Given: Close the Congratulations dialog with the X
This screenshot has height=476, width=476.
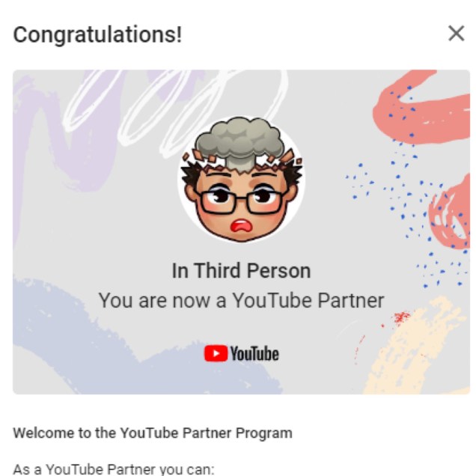Looking at the screenshot, I should click(457, 34).
